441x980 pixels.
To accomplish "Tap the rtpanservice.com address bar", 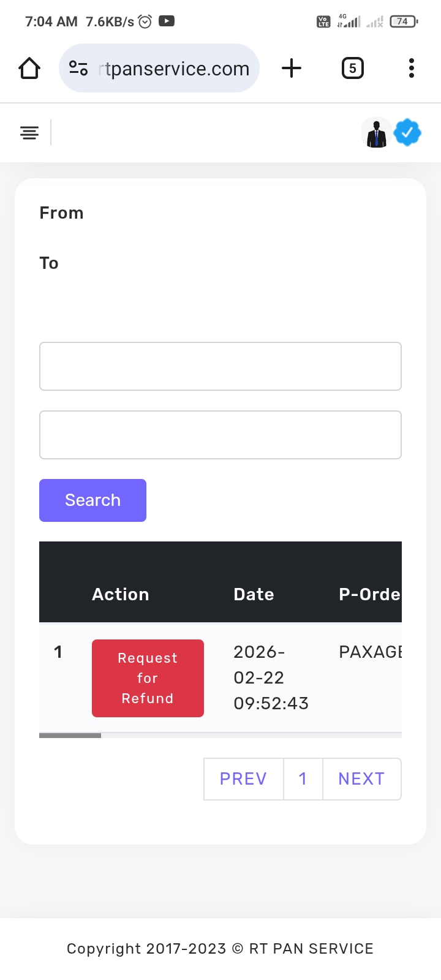I will point(175,69).
